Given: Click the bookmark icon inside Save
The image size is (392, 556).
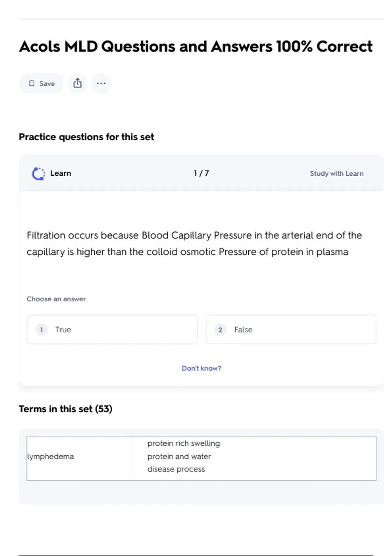Looking at the screenshot, I should coord(32,83).
